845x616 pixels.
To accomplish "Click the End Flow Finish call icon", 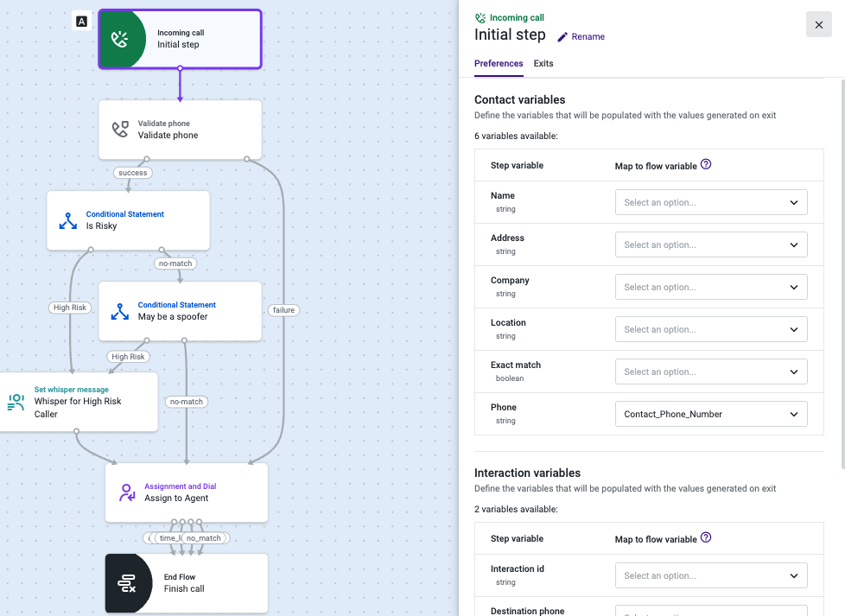I will point(127,583).
